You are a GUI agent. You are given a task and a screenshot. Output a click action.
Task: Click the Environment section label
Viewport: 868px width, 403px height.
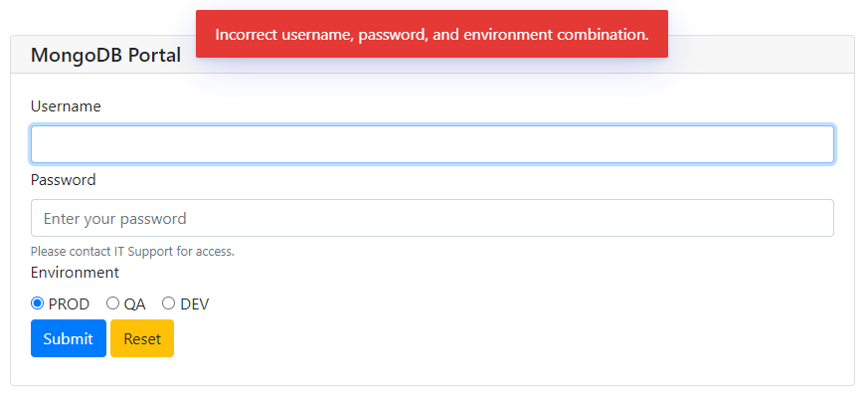[75, 273]
